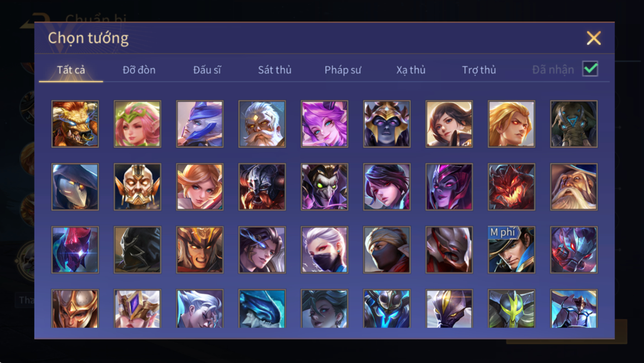Image resolution: width=644 pixels, height=363 pixels.
Task: Choose the white-bearded old man hero portrait
Action: pos(262,124)
